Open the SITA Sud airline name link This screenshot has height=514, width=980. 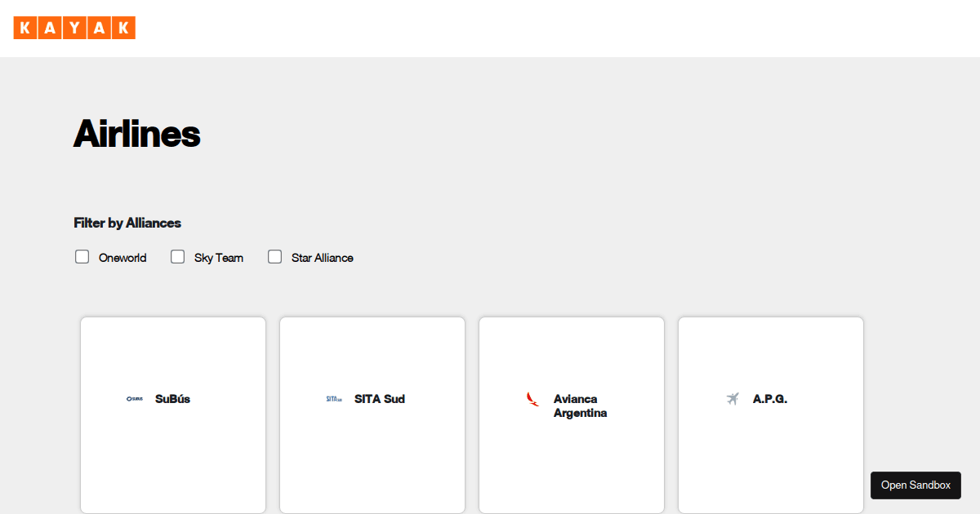(380, 399)
